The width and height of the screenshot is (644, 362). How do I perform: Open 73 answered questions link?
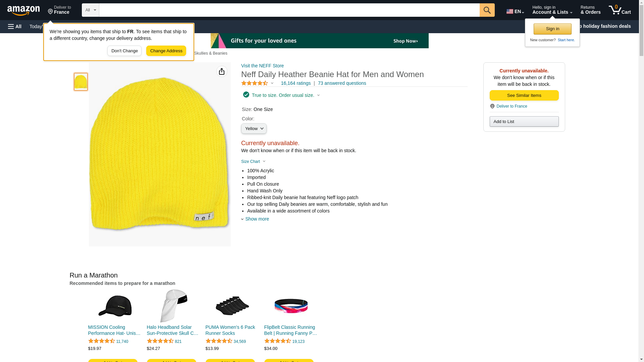point(342,83)
